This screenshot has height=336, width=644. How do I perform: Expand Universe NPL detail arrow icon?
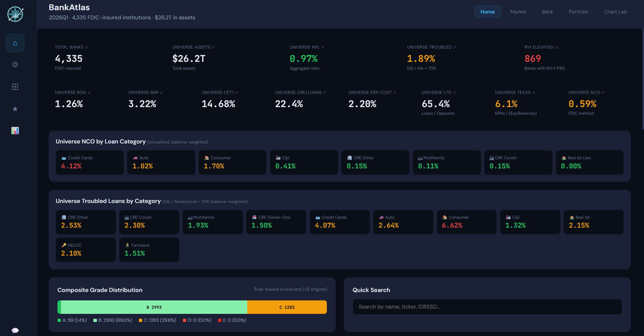[x=323, y=47]
